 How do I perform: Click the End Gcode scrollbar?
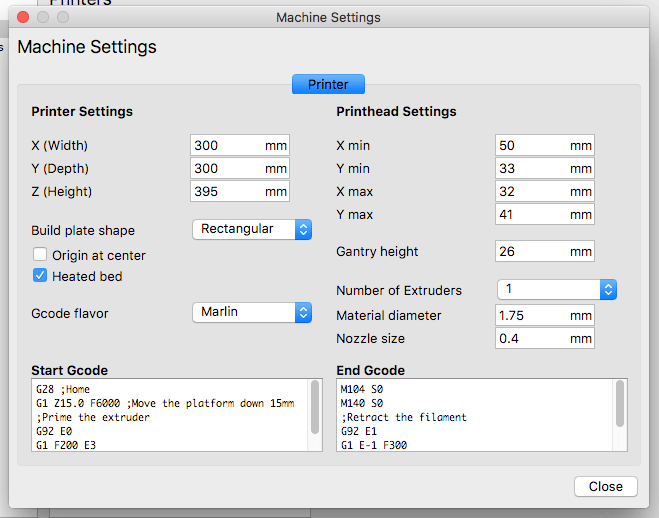620,404
